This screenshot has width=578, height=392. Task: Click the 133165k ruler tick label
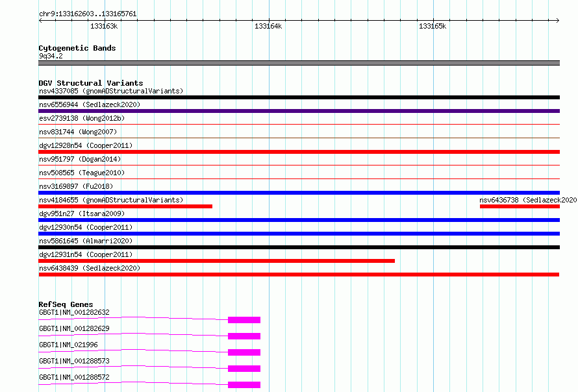tap(433, 26)
